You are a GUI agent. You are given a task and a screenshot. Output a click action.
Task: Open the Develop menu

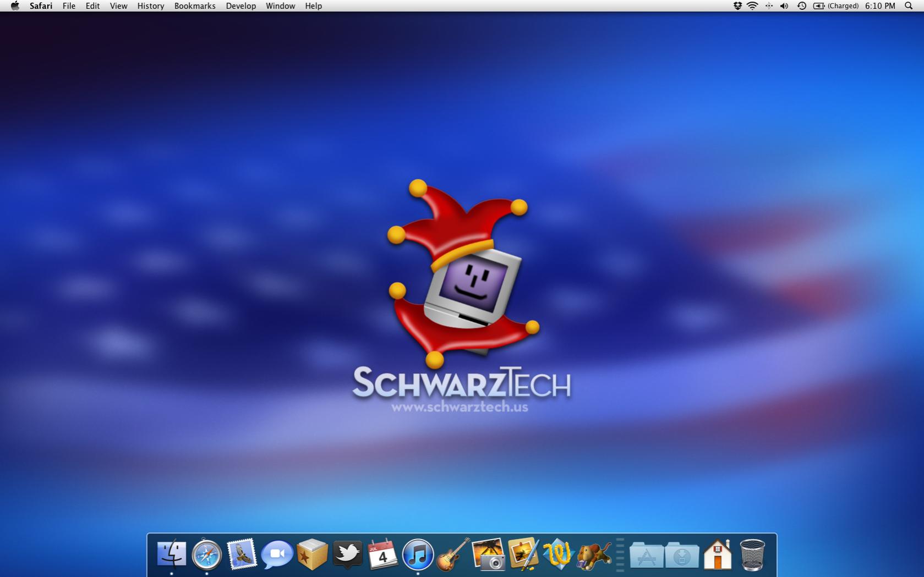[241, 6]
